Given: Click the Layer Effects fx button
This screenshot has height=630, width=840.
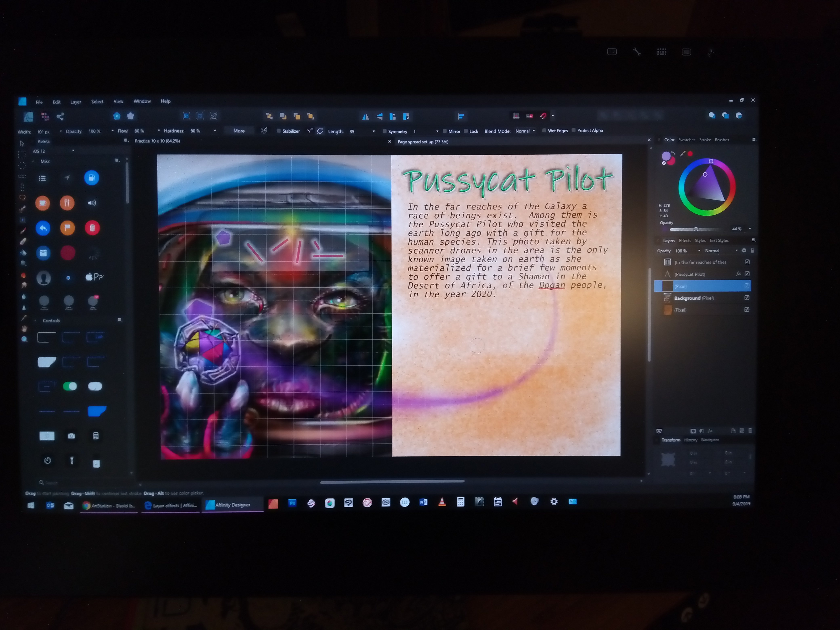Looking at the screenshot, I should [710, 431].
